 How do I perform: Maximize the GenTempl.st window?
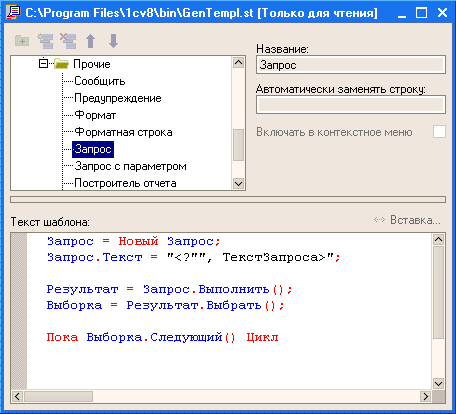point(422,13)
